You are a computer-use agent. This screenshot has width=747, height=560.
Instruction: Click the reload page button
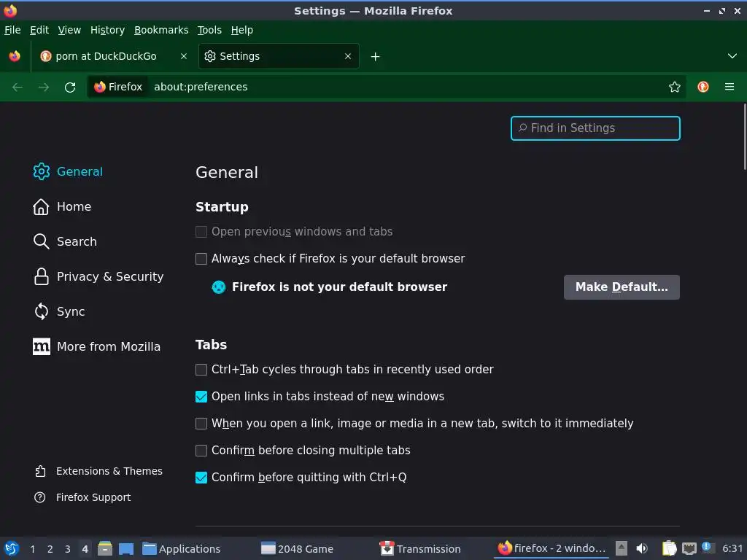click(x=70, y=87)
